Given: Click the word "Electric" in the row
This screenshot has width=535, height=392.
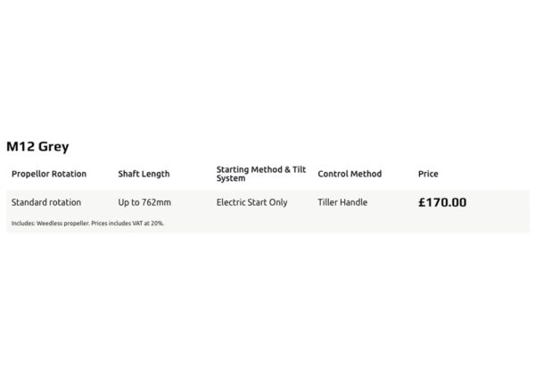Looking at the screenshot, I should click(231, 202).
